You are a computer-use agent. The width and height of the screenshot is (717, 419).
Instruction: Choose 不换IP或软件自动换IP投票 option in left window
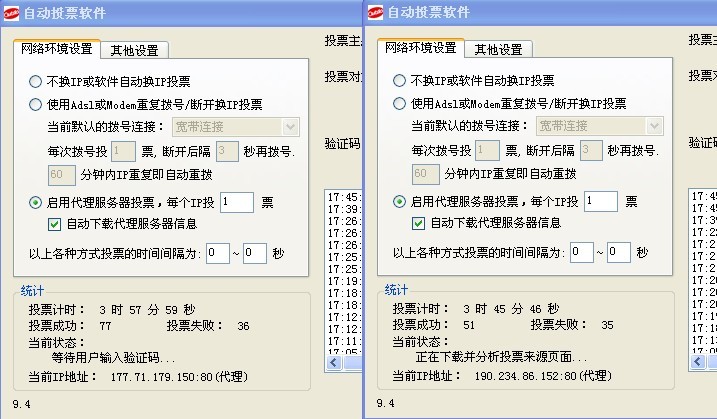pyautogui.click(x=35, y=81)
